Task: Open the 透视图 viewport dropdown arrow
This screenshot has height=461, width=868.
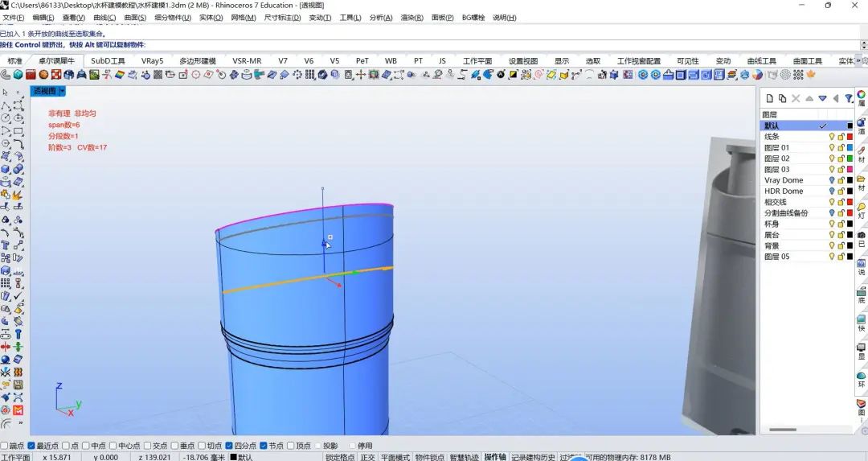Action: [x=62, y=91]
